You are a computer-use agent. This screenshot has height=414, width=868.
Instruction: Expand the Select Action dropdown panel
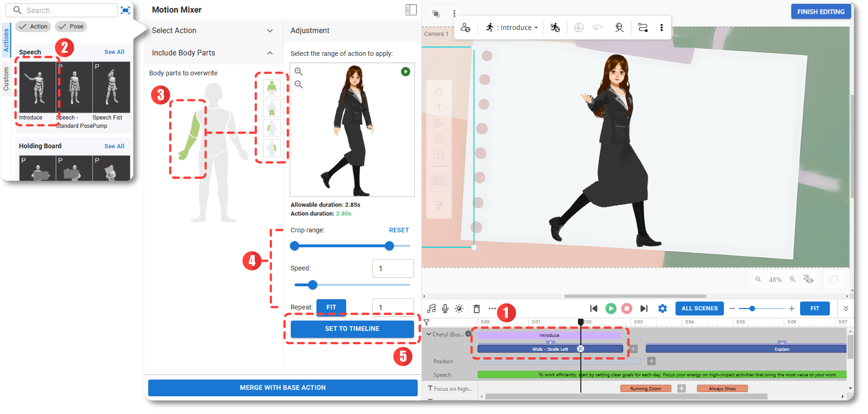click(270, 30)
